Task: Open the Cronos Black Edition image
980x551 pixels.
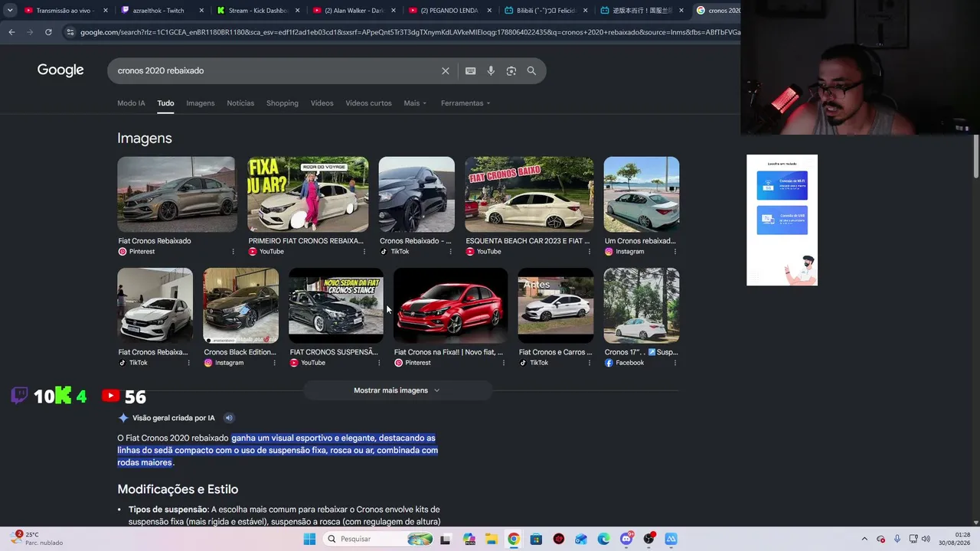Action: (x=240, y=305)
